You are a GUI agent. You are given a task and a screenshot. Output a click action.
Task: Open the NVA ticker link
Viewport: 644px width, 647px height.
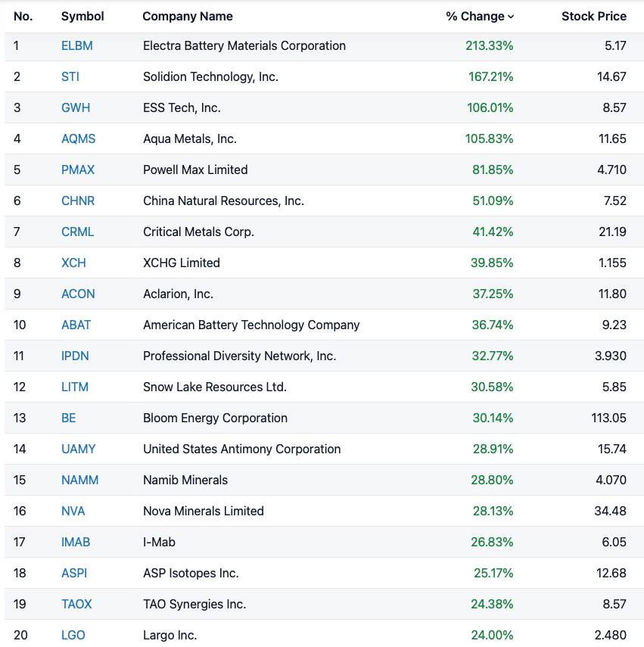tap(73, 511)
